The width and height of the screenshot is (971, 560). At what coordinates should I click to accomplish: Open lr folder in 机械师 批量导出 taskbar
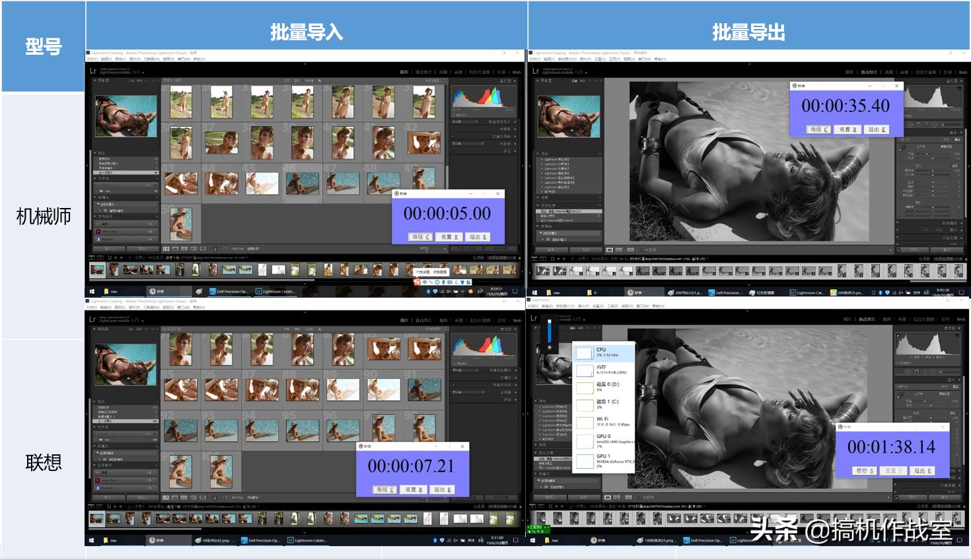[592, 292]
